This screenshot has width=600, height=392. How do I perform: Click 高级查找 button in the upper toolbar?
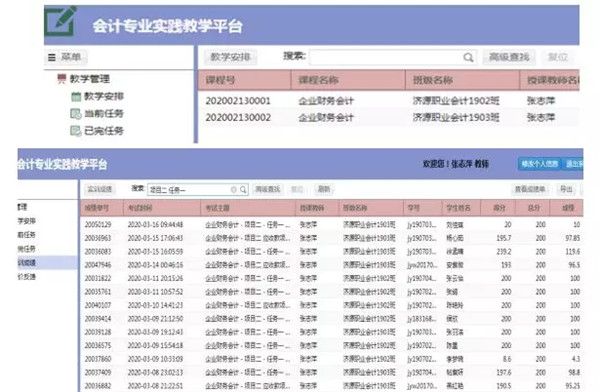point(509,57)
